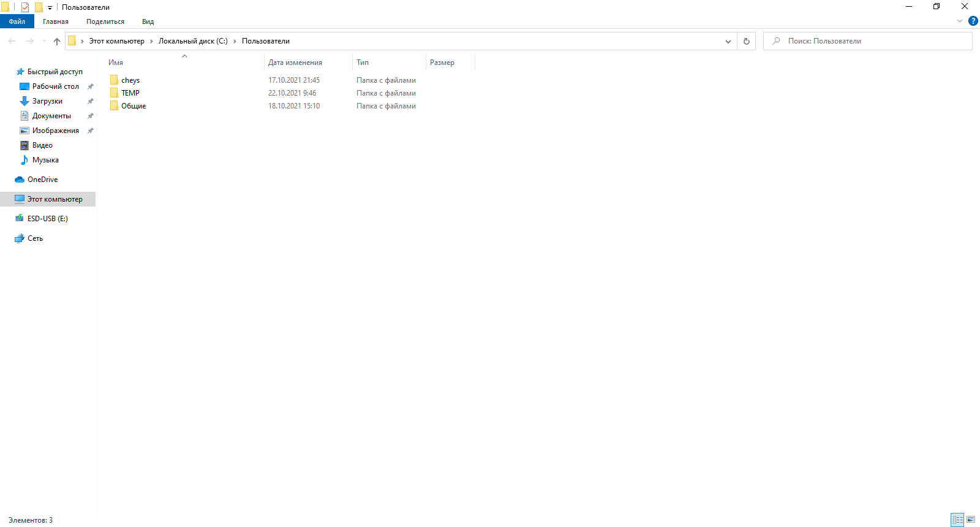
Task: Switch to the Поделиться ribbon tab
Action: [x=105, y=21]
